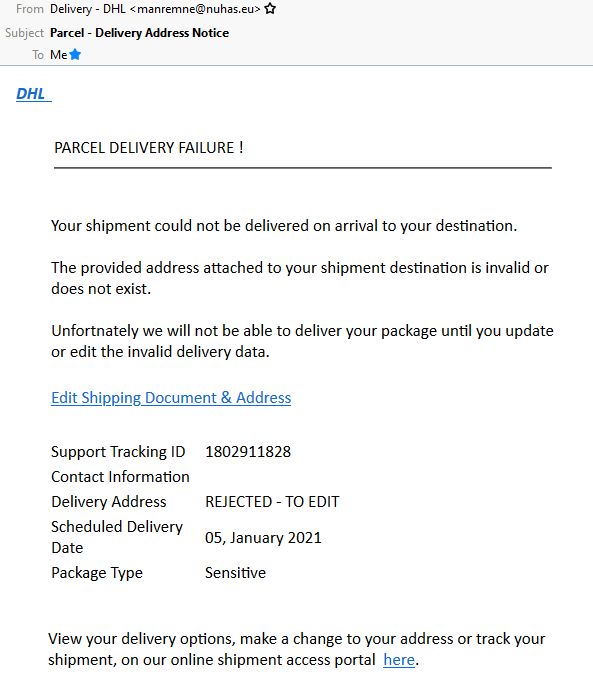Screen dimensions: 593x688
Task: Click the Support Tracking ID label
Action: click(x=118, y=452)
